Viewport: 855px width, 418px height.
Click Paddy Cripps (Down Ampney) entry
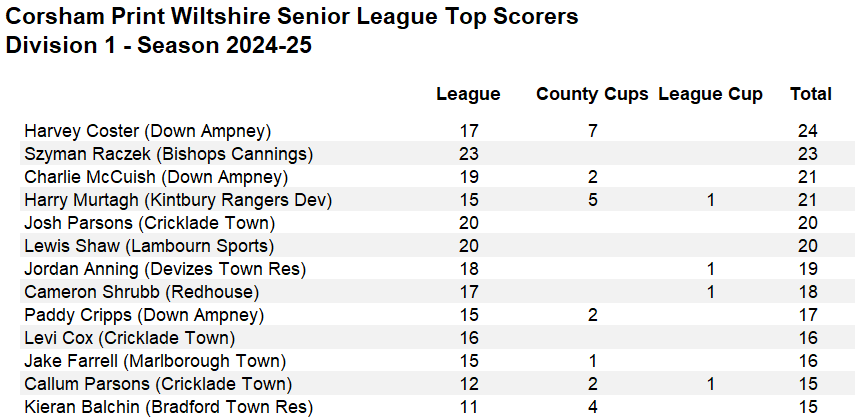coord(144,315)
